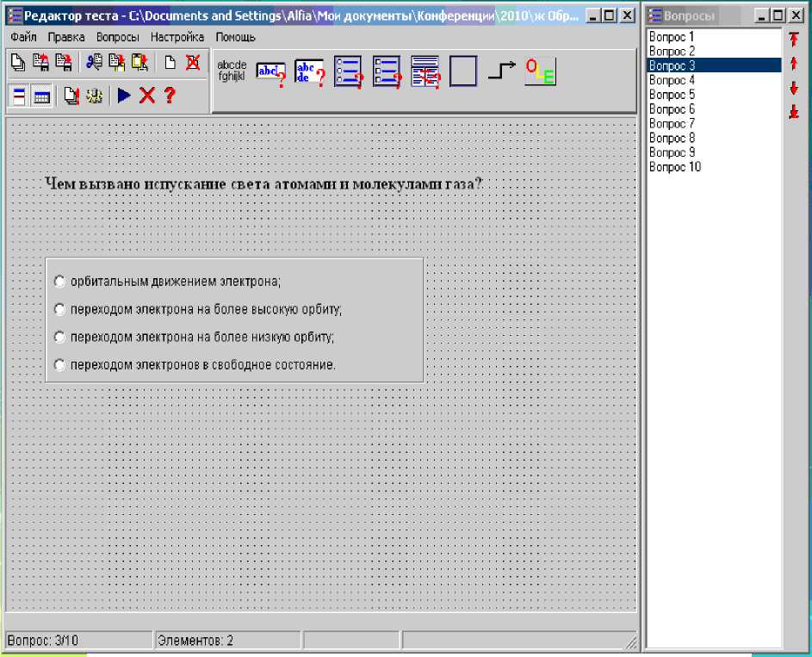The width and height of the screenshot is (812, 657).
Task: Click the Редактор теста title bar icon
Action: click(15, 16)
